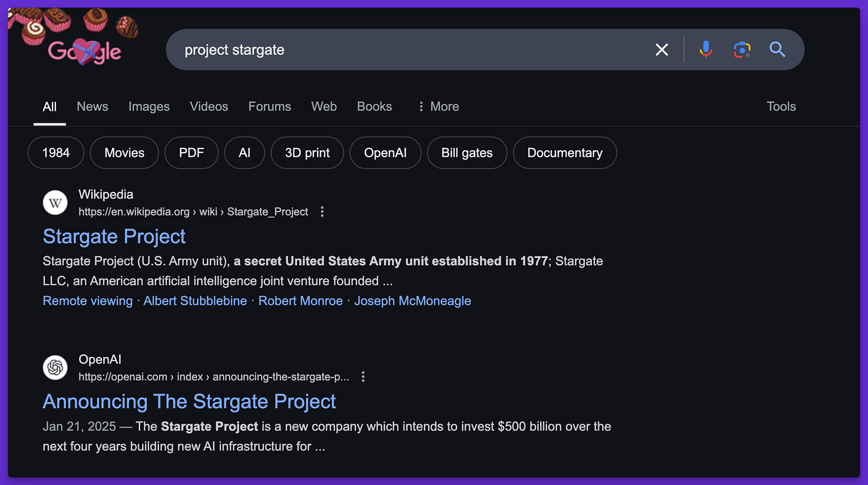Clear the search box with X
Screen dimensions: 868x485
coord(662,49)
